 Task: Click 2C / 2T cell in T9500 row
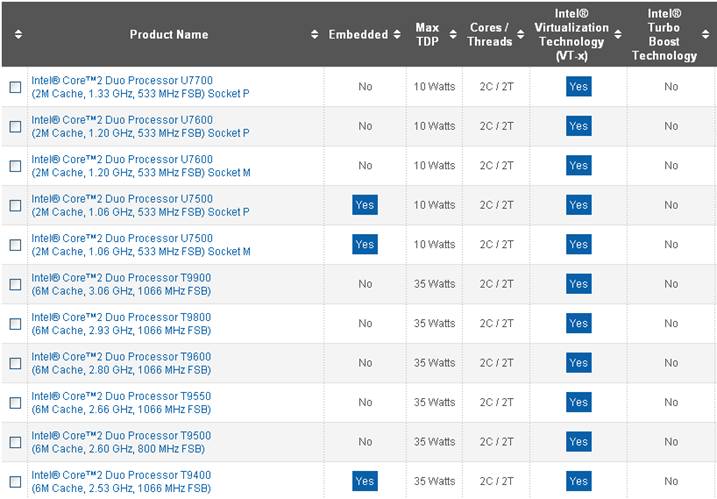497,442
